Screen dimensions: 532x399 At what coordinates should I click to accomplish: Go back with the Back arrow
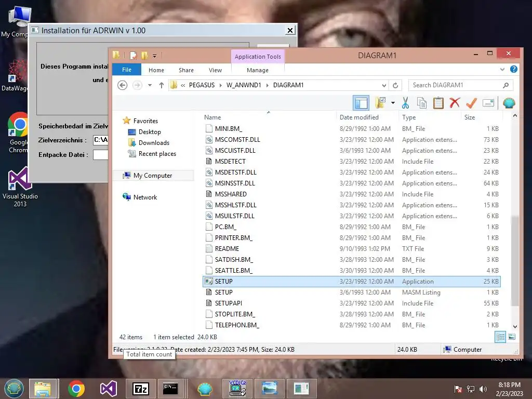click(123, 85)
